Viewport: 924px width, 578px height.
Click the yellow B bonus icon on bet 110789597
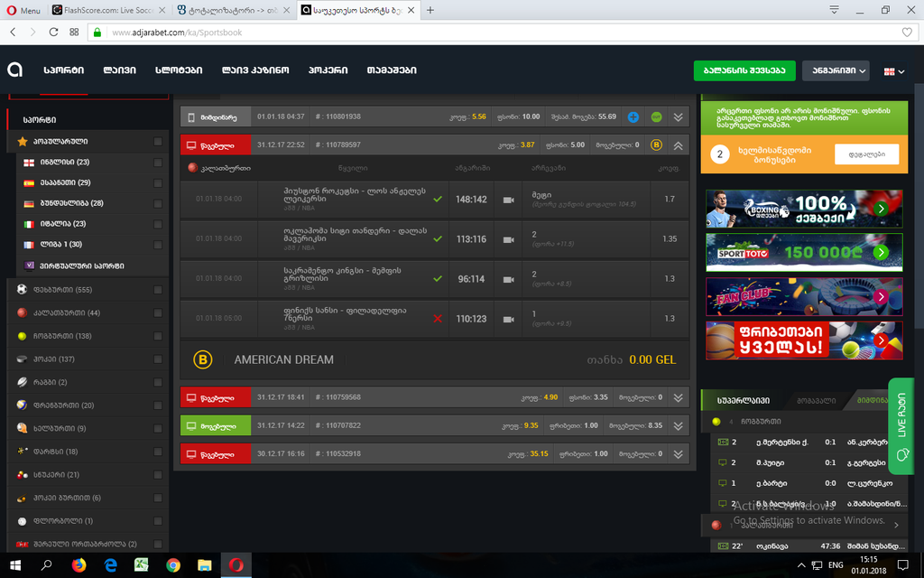click(656, 144)
